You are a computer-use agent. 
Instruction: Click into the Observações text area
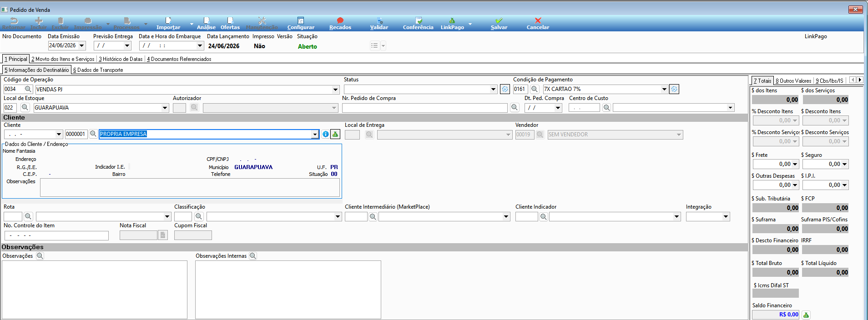pos(95,290)
